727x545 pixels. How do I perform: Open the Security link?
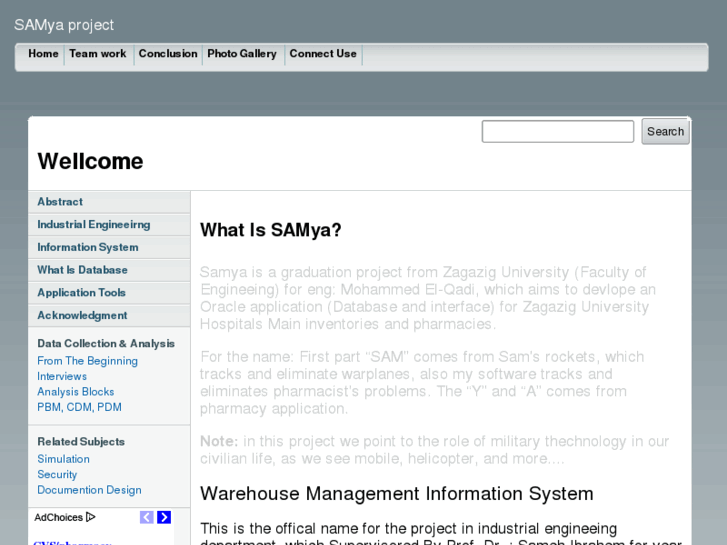click(57, 474)
